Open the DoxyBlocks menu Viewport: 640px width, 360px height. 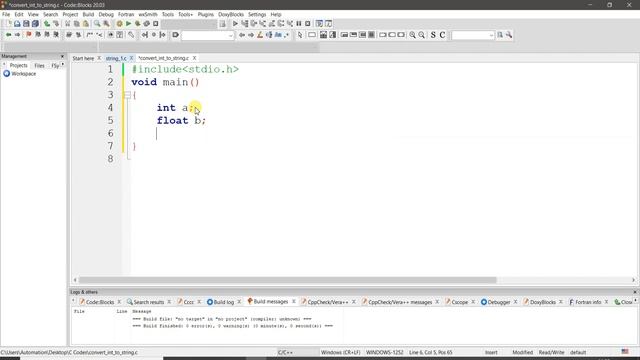(x=231, y=14)
